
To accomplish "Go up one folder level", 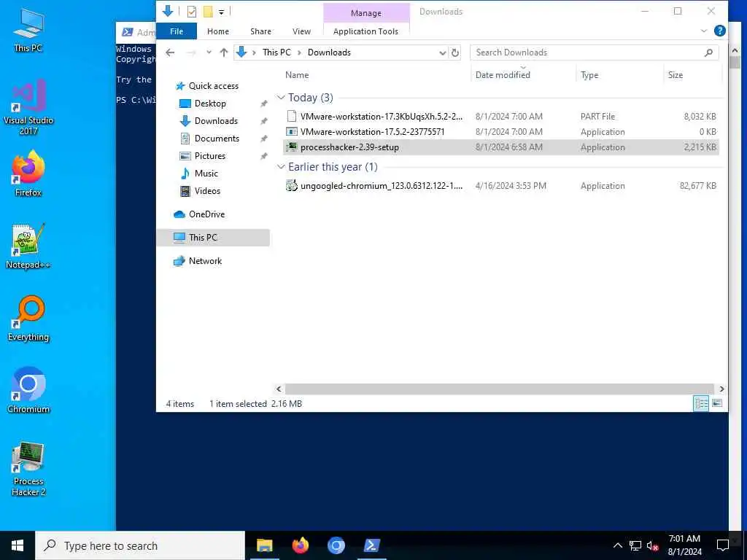I will [x=224, y=52].
